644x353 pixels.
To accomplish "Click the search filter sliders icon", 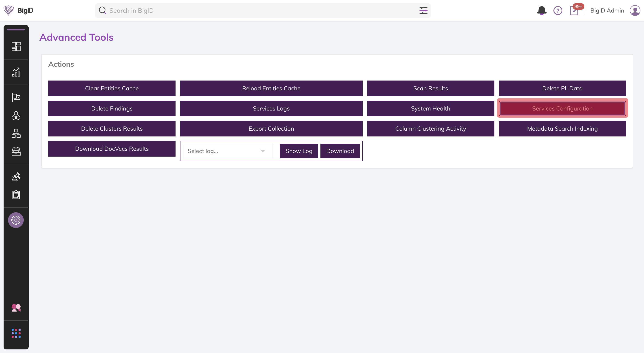I will point(423,11).
